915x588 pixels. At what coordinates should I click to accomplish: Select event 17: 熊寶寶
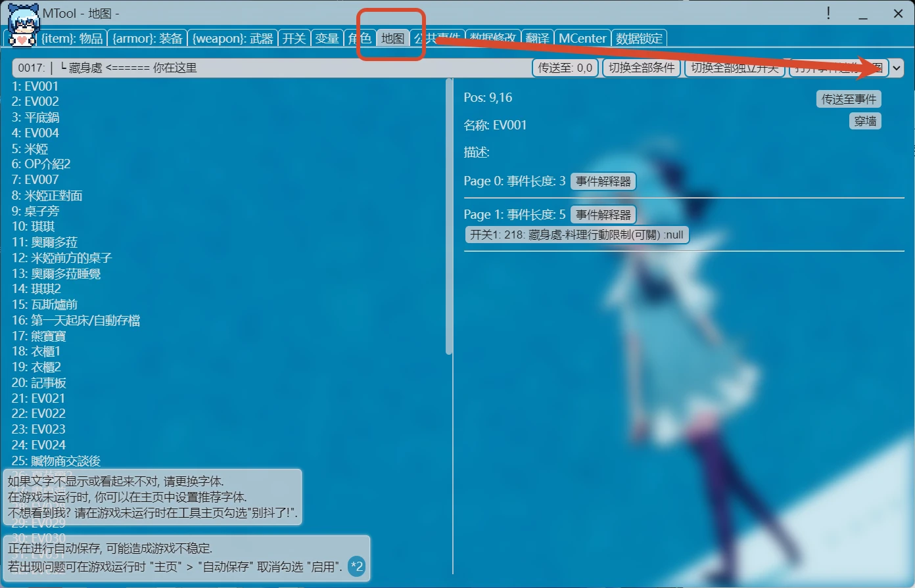pyautogui.click(x=39, y=336)
